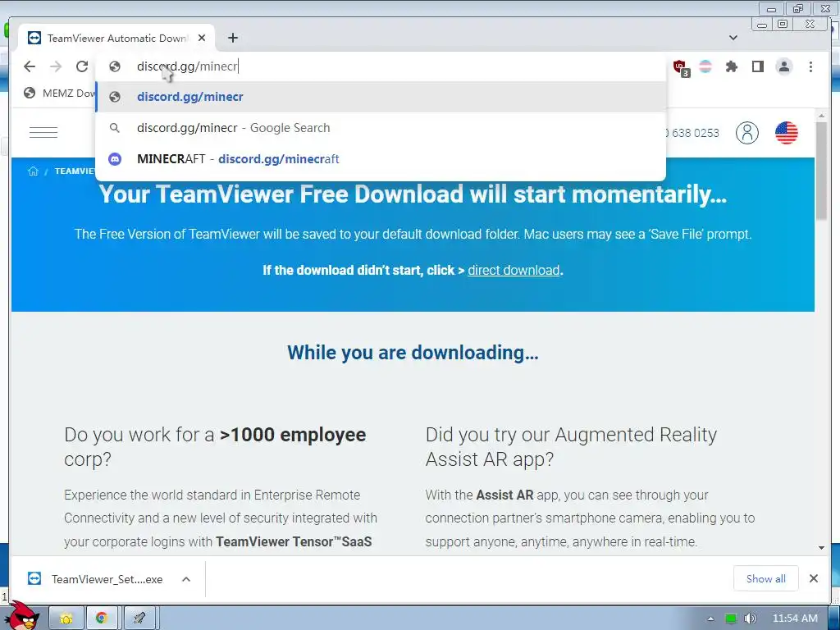The height and width of the screenshot is (630, 840).
Task: Switch to TeamViewer Automatic Download tab
Action: tap(116, 38)
